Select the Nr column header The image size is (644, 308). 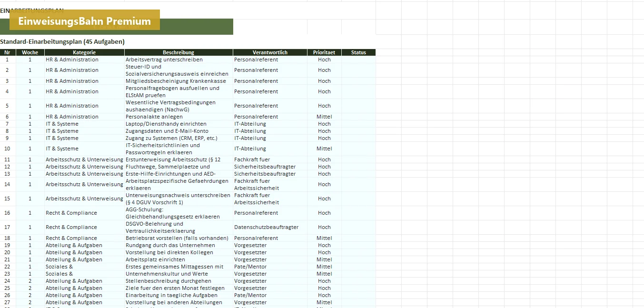pyautogui.click(x=8, y=52)
